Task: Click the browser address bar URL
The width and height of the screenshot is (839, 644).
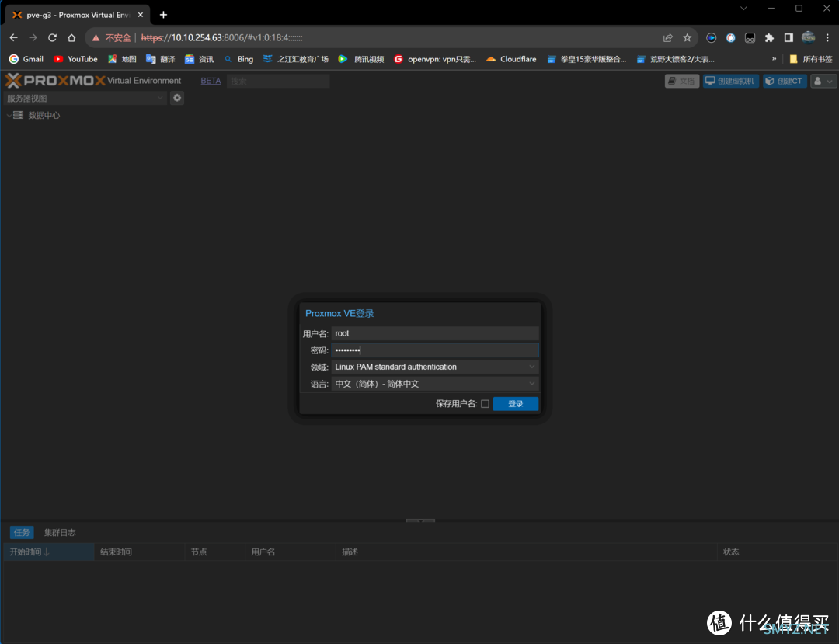Action: [x=221, y=37]
